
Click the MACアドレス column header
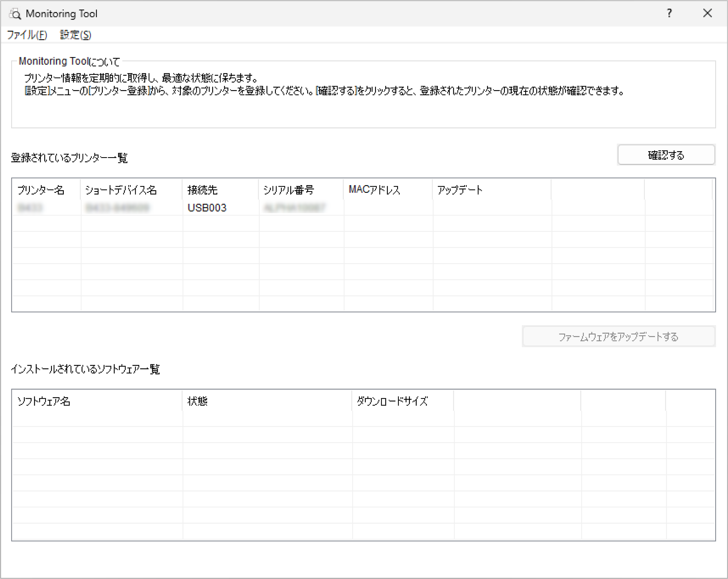(x=375, y=190)
